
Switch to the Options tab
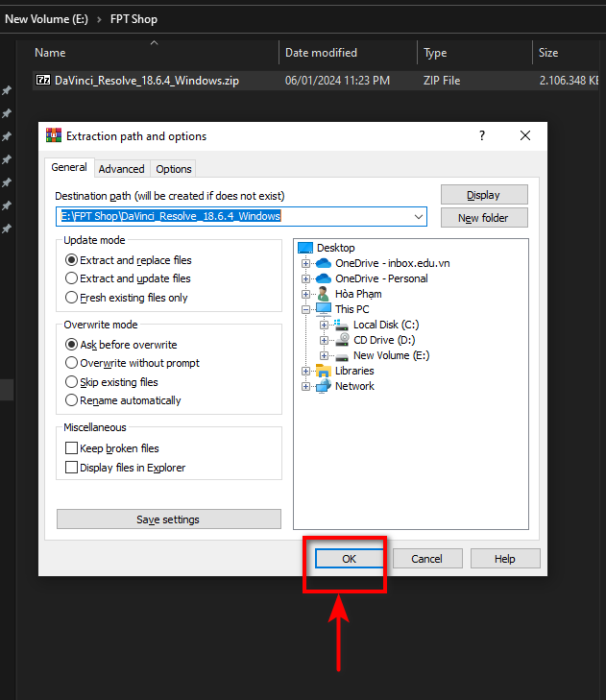click(x=173, y=169)
